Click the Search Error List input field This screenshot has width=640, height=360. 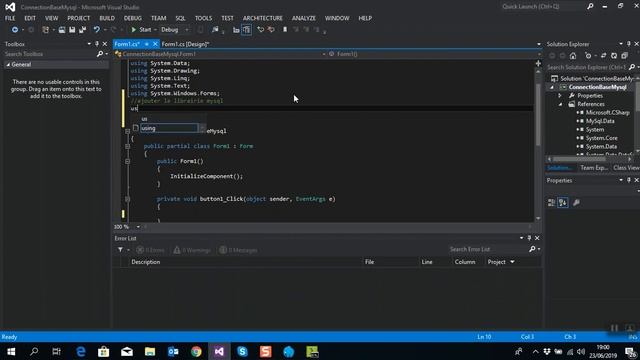click(488, 249)
